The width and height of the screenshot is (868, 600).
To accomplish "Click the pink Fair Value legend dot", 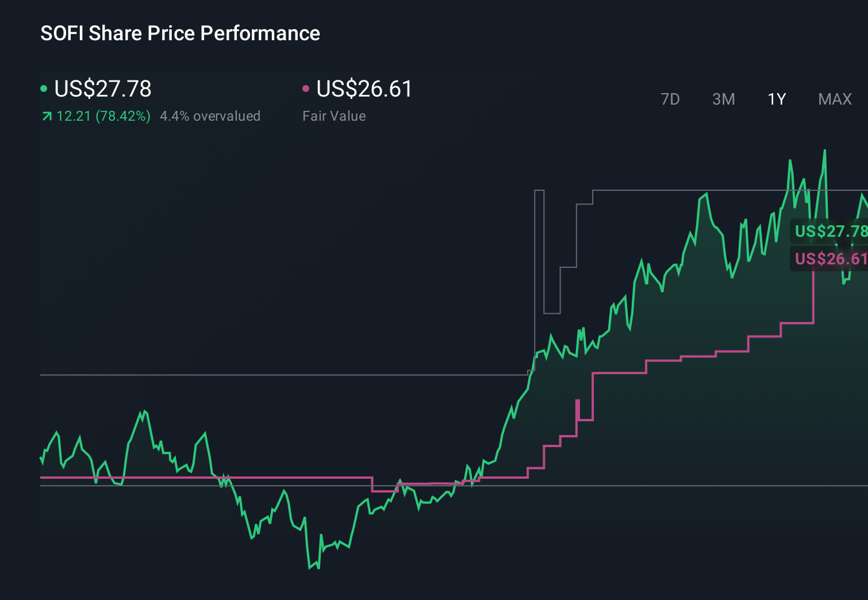I will point(306,88).
